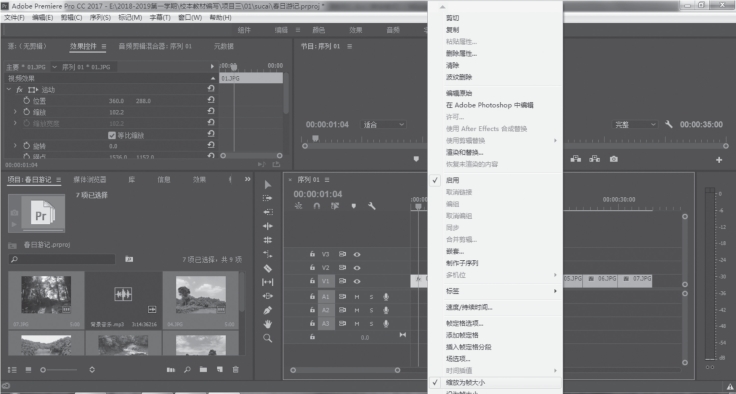Open 序列(S) menu
The width and height of the screenshot is (736, 394).
(100, 17)
